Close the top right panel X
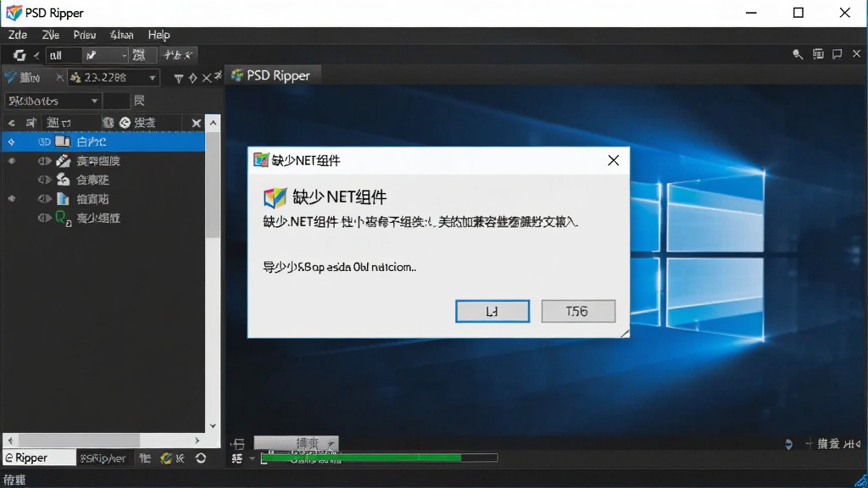The height and width of the screenshot is (488, 868). click(x=856, y=53)
